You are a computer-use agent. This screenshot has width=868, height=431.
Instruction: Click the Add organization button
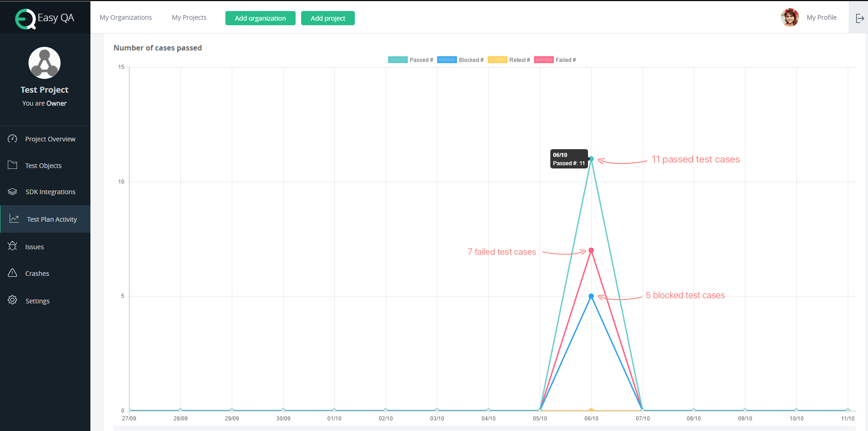(x=260, y=18)
